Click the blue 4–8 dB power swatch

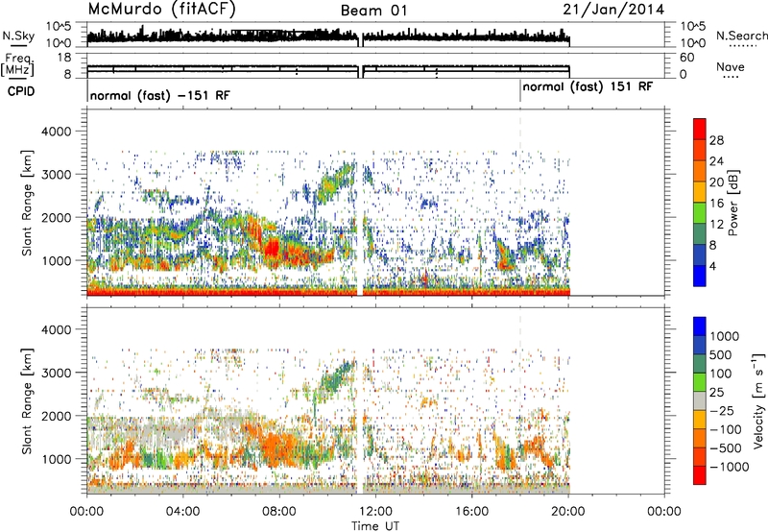tap(700, 254)
